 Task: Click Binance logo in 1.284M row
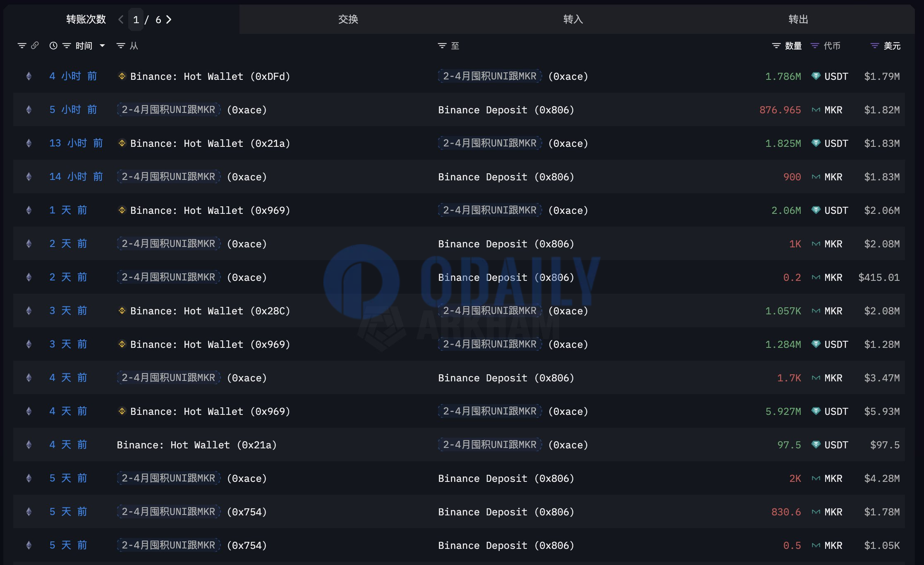pyautogui.click(x=122, y=344)
